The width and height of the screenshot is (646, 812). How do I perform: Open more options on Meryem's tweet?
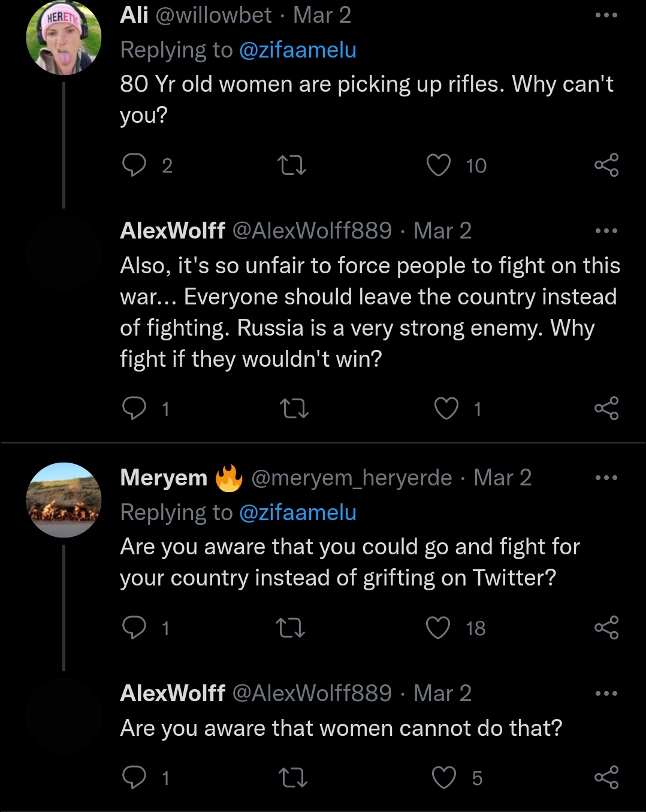coord(606,478)
